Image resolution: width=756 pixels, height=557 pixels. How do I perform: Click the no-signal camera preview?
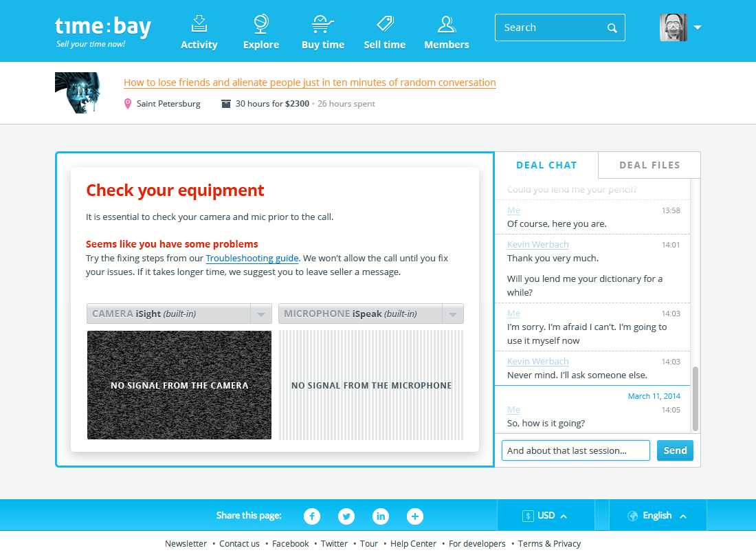[x=179, y=385]
